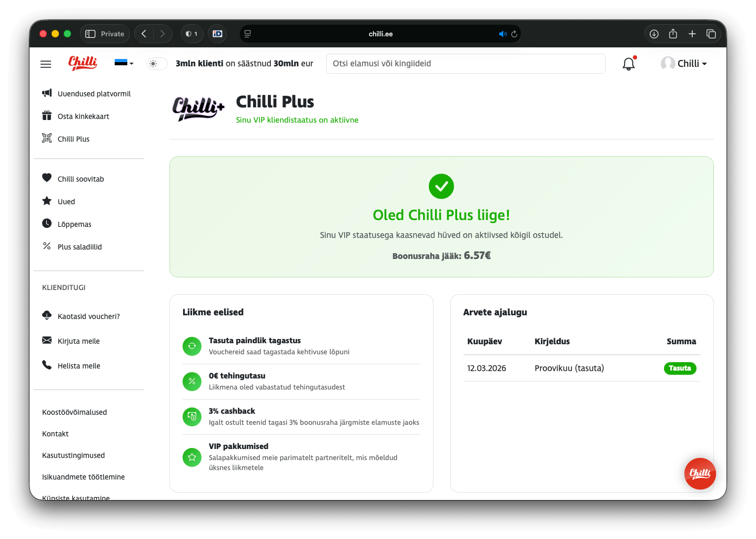
Task: Open the hamburger menu icon
Action: click(46, 64)
